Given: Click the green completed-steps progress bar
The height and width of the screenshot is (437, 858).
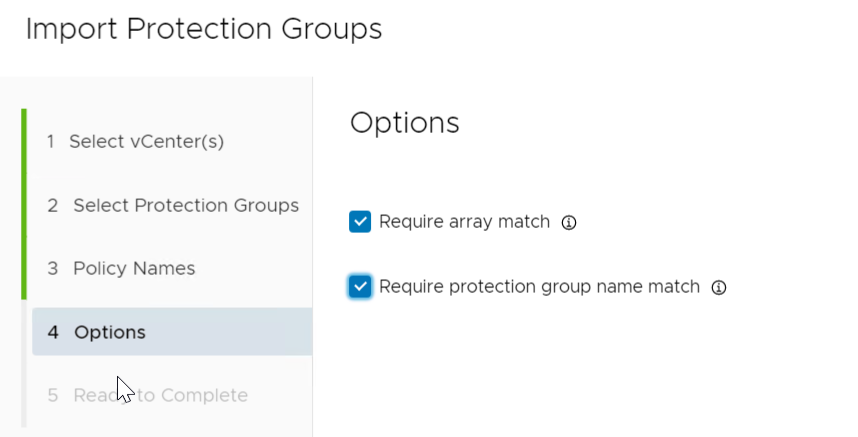Looking at the screenshot, I should (24, 204).
